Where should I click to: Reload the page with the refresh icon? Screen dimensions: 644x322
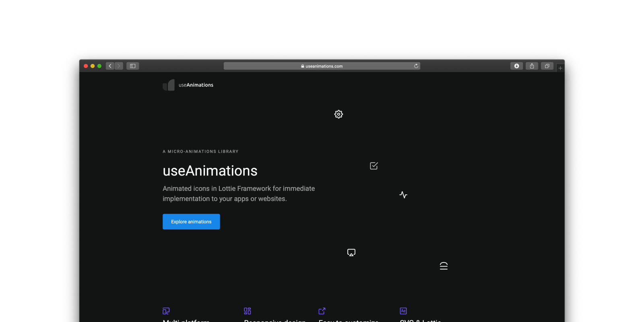coord(416,66)
